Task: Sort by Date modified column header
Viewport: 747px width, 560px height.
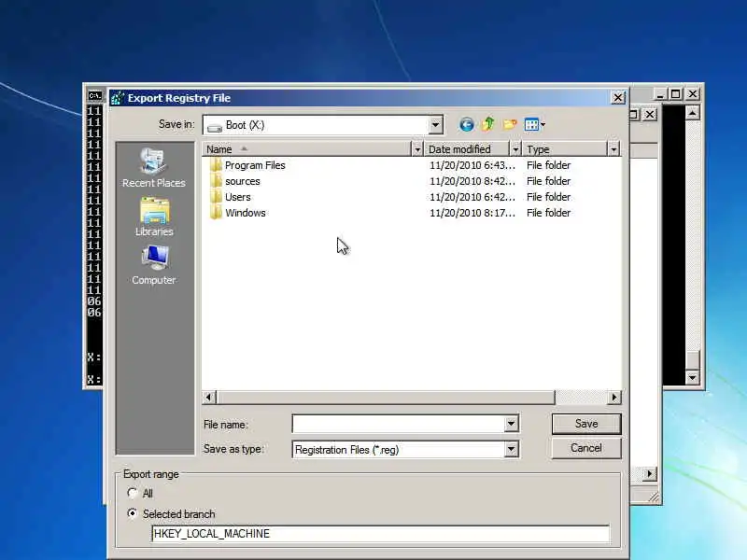Action: pos(467,149)
